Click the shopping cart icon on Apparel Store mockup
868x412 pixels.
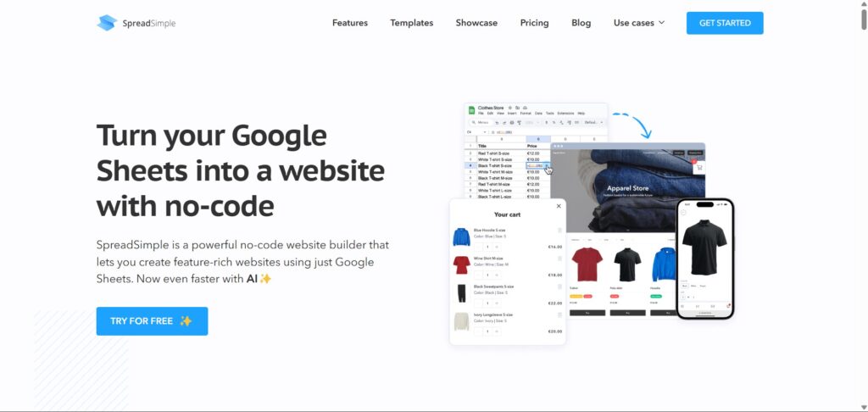coord(699,167)
